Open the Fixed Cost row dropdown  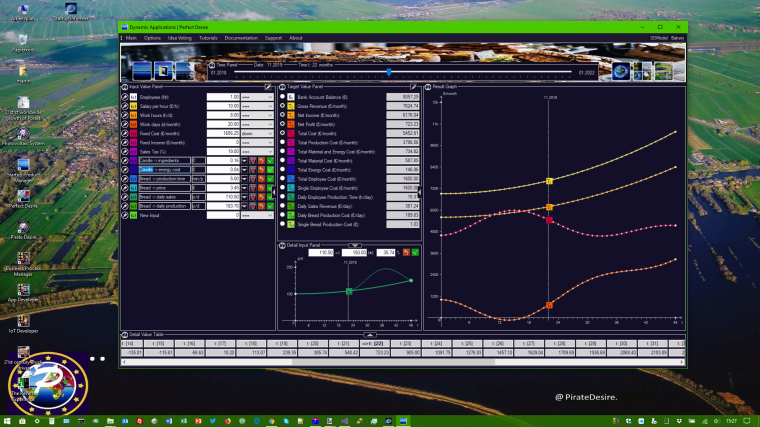(257, 133)
